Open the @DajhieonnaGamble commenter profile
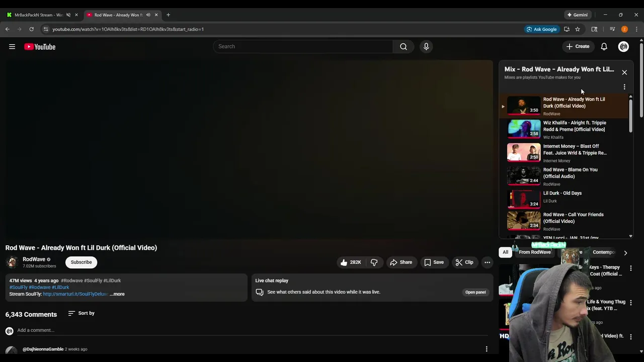This screenshot has width=644, height=362. (x=43, y=349)
